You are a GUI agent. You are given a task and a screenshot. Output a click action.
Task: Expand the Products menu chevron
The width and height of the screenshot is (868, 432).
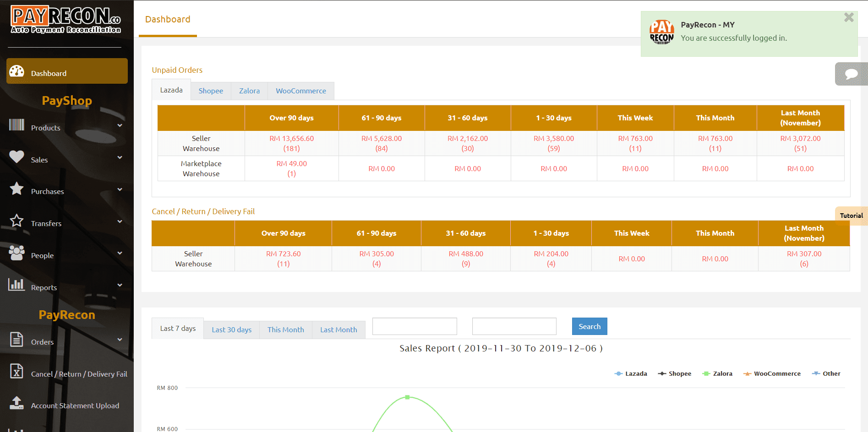click(120, 126)
